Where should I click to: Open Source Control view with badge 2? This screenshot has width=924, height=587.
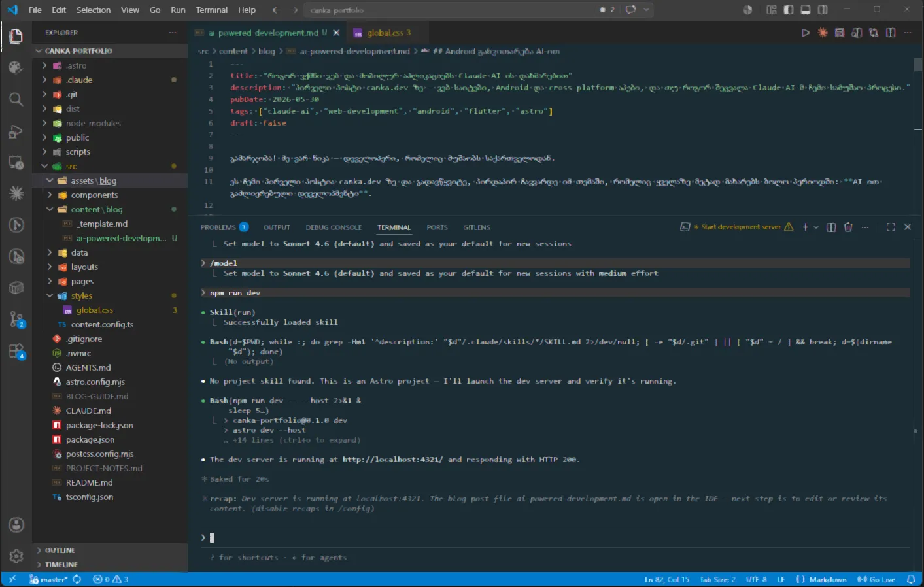click(16, 319)
